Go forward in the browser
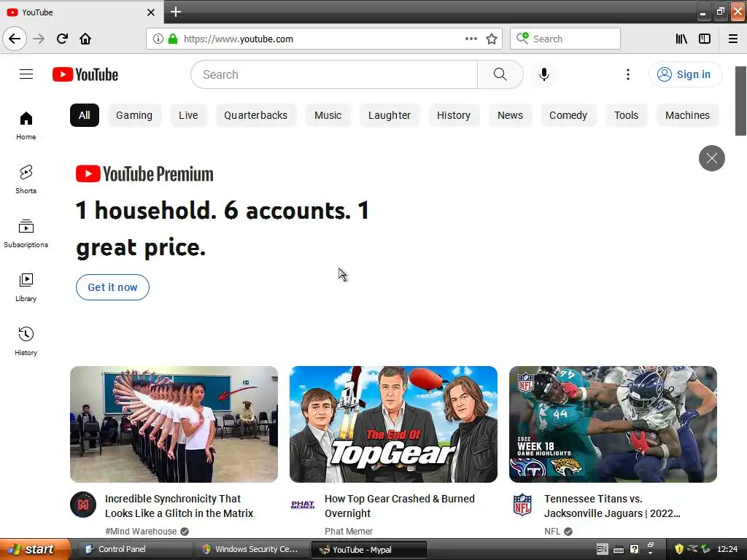The width and height of the screenshot is (747, 560). point(39,39)
